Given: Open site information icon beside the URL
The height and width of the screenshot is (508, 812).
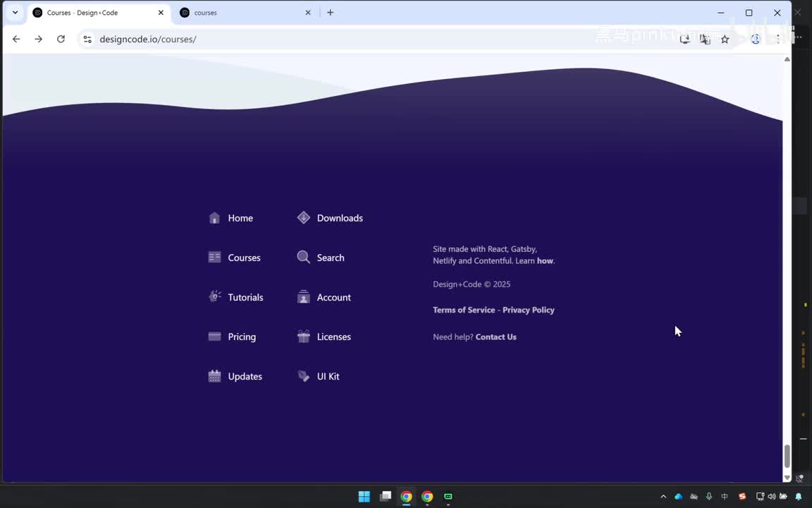Looking at the screenshot, I should coord(87,39).
